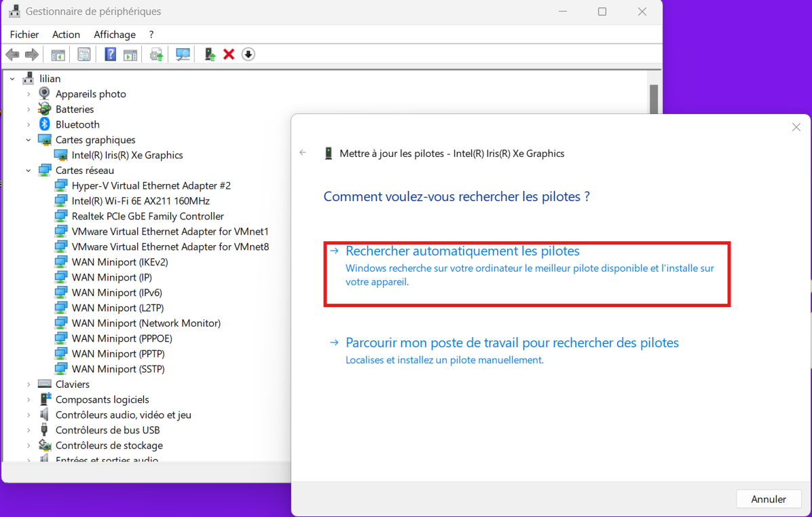Click the Cartes réseau network icon
812x517 pixels.
pos(45,171)
